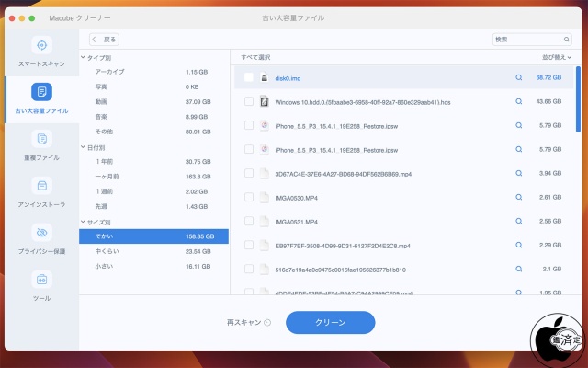Click the file list vertical scrollbar

[x=578, y=99]
